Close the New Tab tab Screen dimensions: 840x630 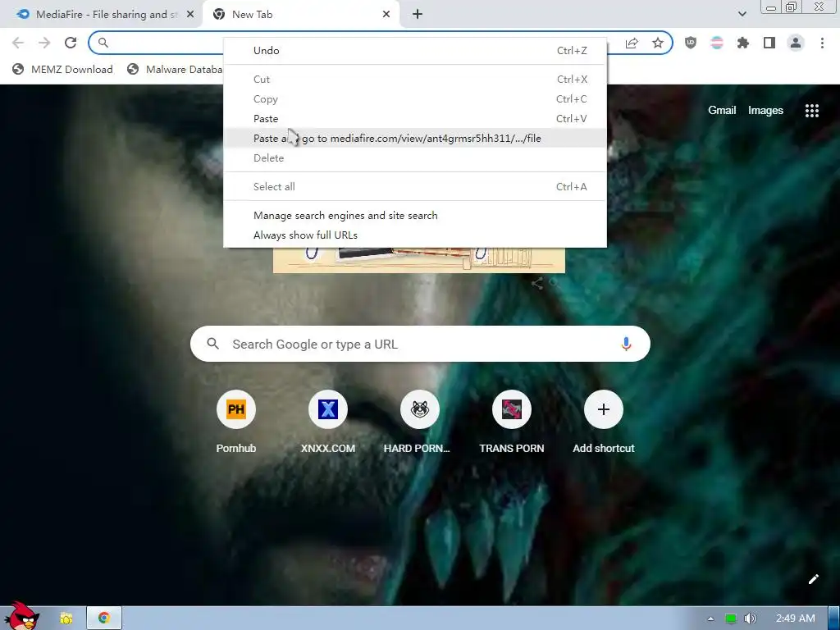pyautogui.click(x=386, y=15)
